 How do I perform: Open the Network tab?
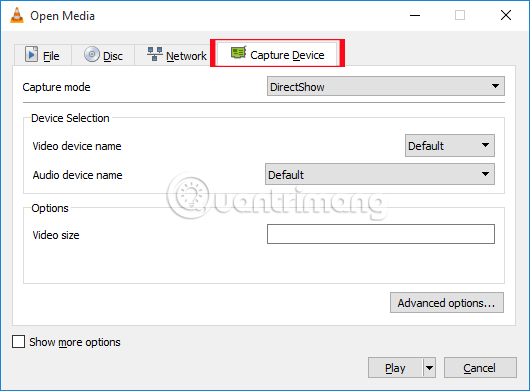[x=173, y=55]
